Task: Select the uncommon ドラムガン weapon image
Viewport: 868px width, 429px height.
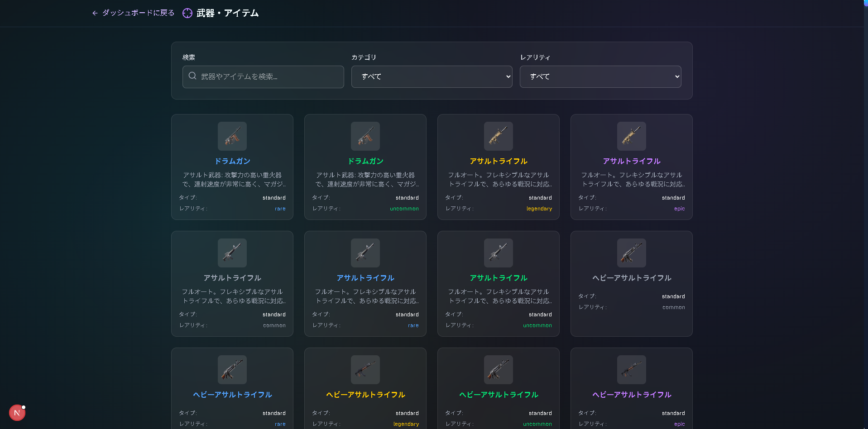Action: coord(365,136)
